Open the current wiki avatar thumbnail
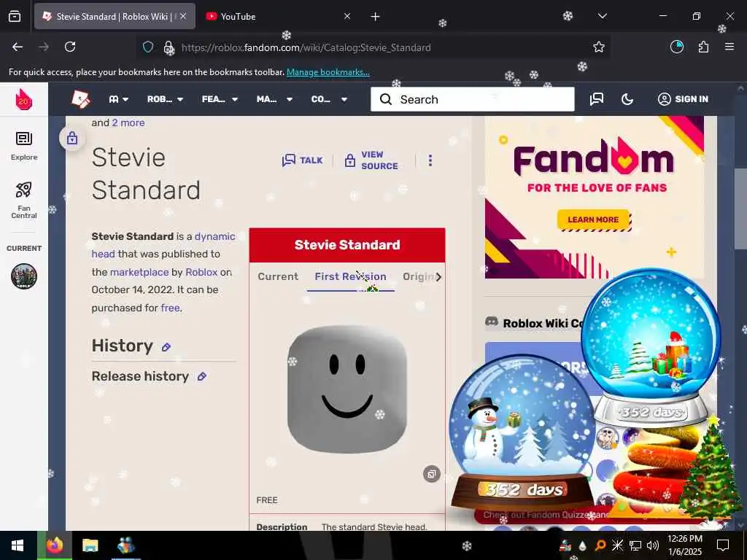The height and width of the screenshot is (560, 747). (x=24, y=276)
